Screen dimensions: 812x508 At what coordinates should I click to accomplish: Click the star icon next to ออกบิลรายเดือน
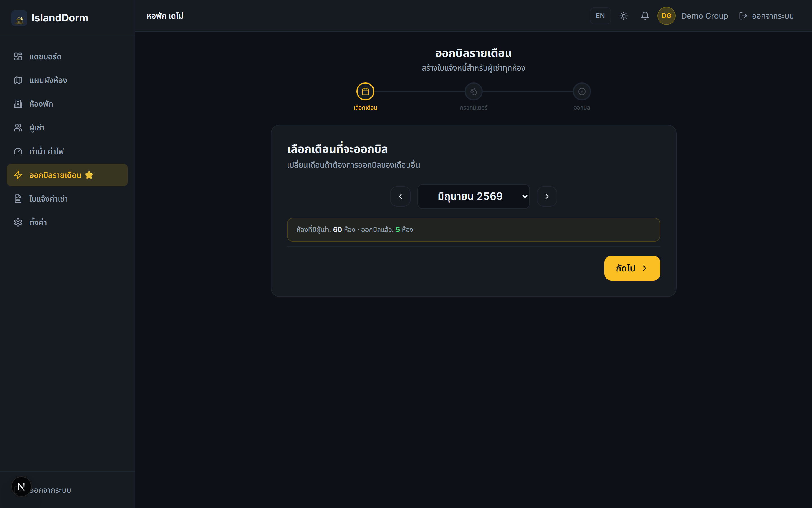point(89,175)
